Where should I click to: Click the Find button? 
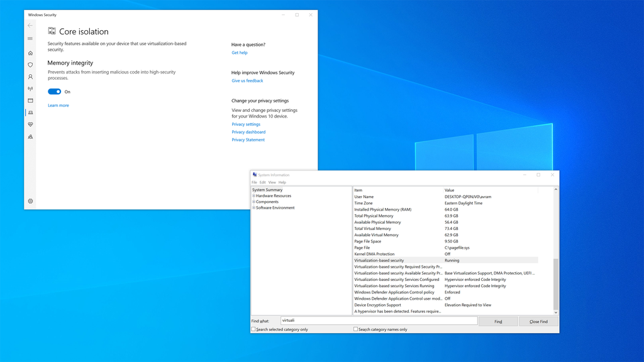click(497, 321)
